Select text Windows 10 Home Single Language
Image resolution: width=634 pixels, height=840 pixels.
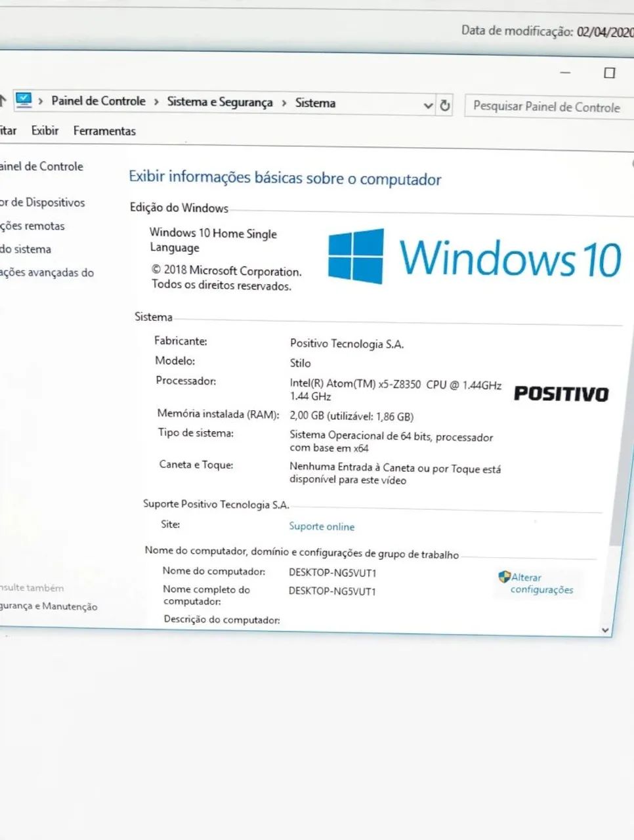(x=213, y=240)
